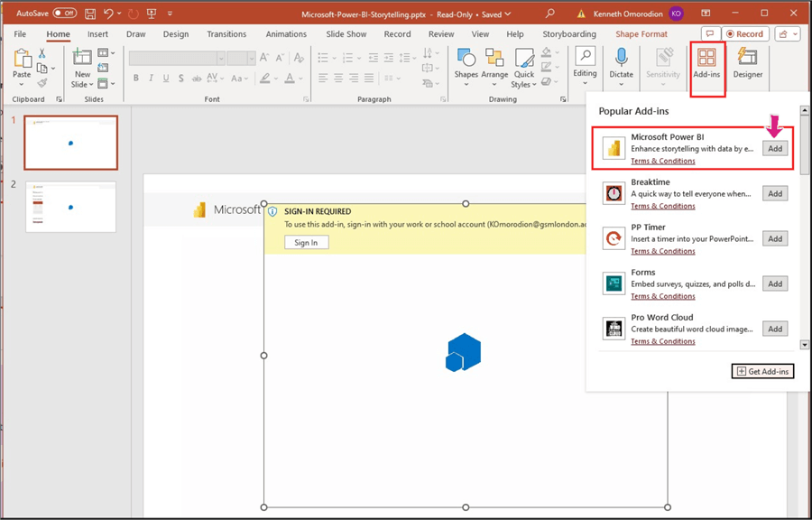This screenshot has height=520, width=812.
Task: Open the font name combo box
Action: [176, 58]
